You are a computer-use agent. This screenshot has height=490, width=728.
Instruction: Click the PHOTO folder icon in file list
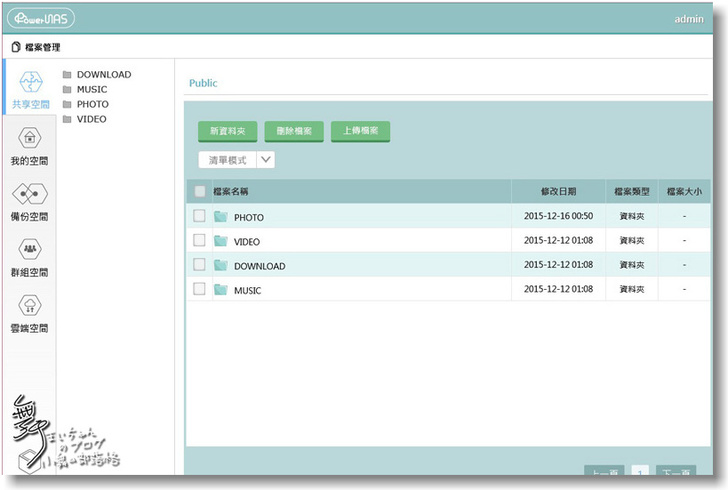(221, 217)
